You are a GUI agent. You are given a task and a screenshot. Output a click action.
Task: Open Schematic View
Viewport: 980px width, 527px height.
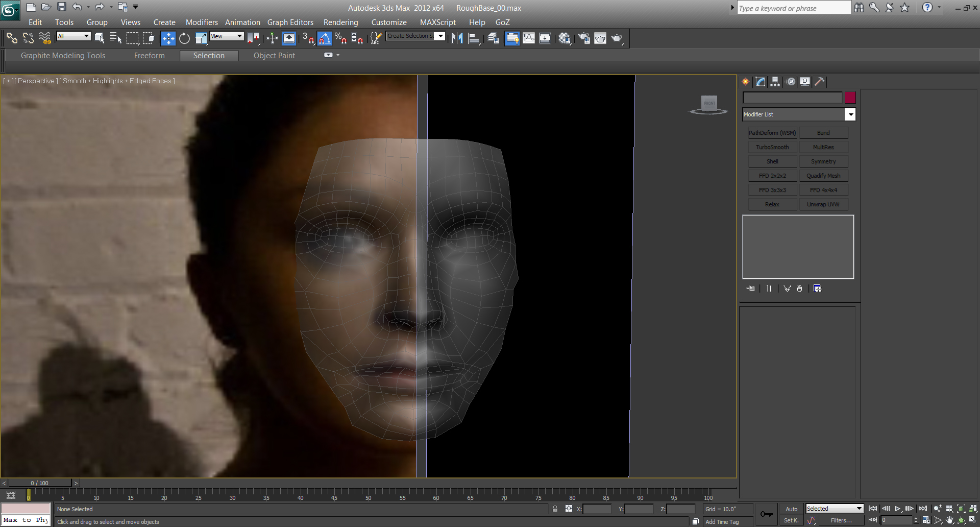click(545, 38)
